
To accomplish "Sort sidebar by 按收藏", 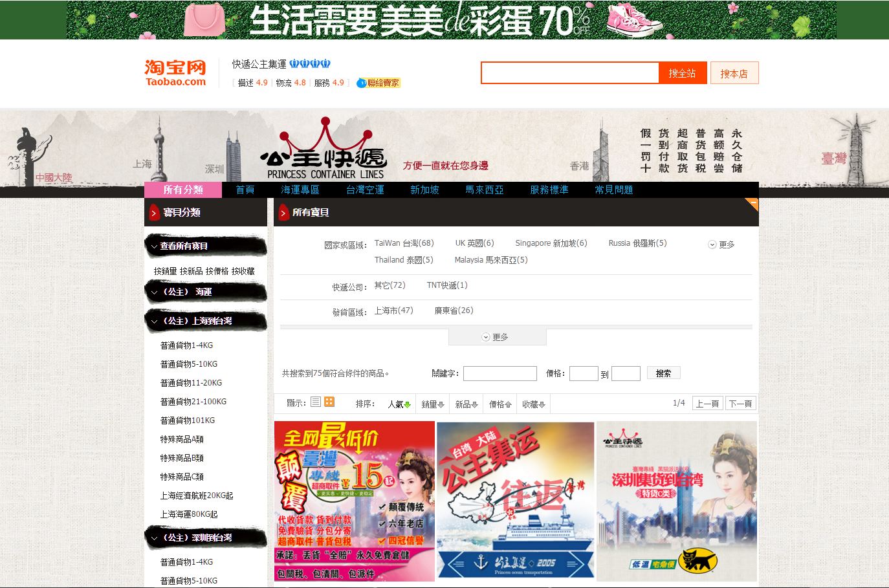I will (243, 271).
